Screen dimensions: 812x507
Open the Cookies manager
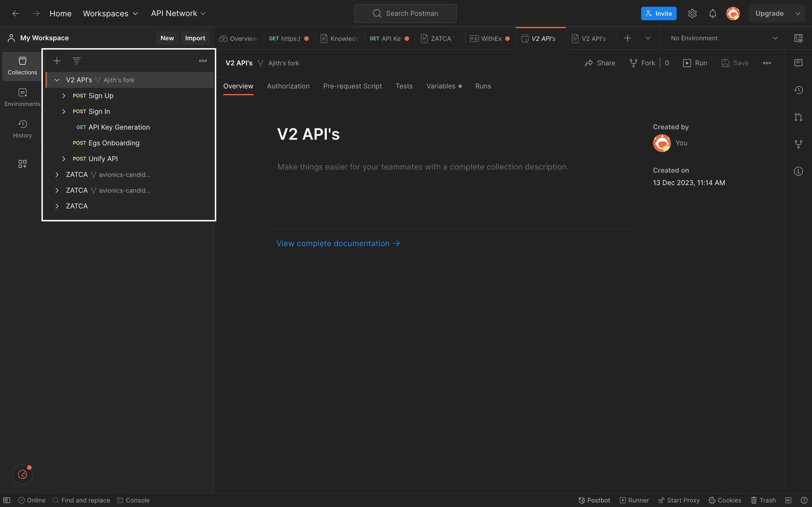[x=725, y=500]
